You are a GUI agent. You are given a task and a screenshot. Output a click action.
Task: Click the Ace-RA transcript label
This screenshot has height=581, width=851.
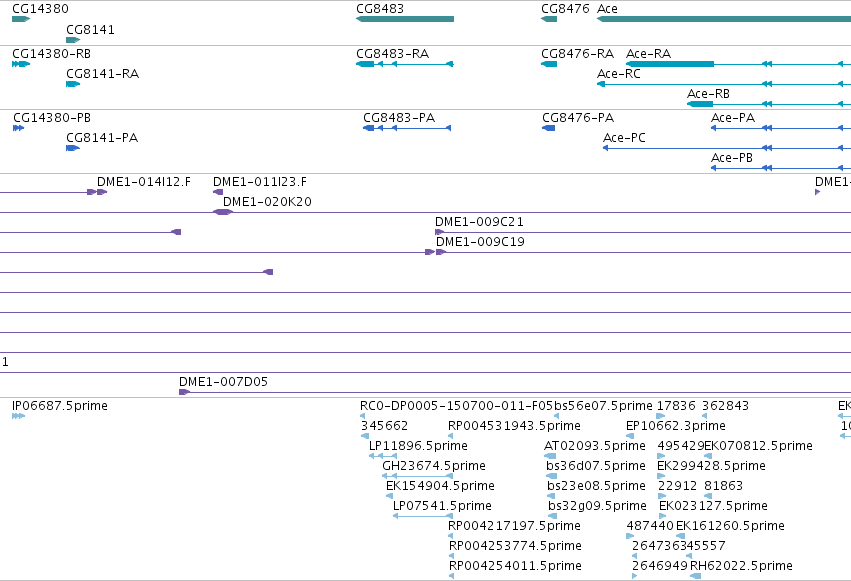pyautogui.click(x=648, y=54)
